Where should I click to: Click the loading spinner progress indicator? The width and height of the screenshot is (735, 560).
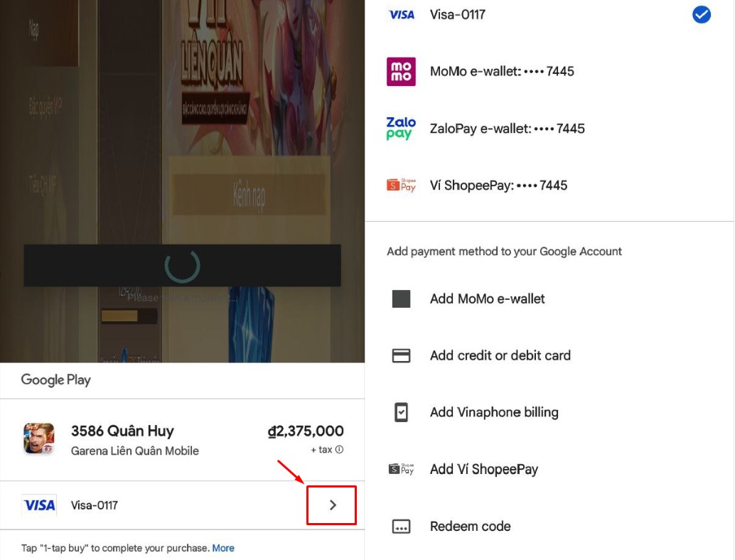pos(182,265)
